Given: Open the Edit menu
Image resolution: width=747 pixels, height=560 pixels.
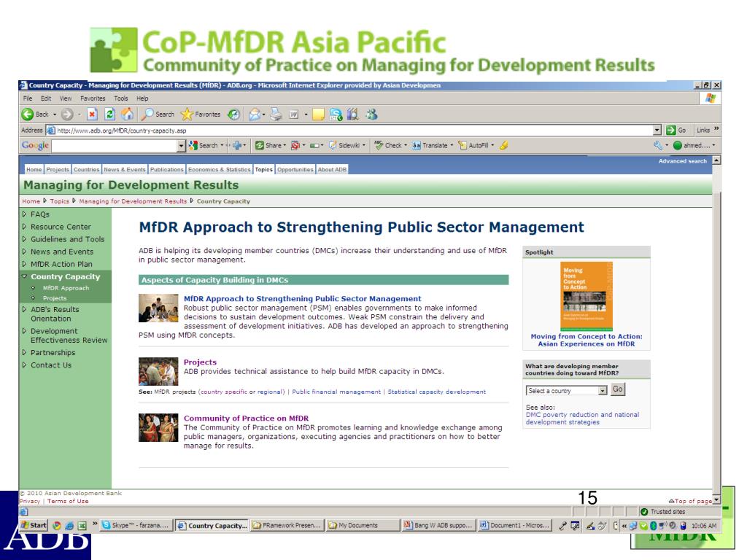Looking at the screenshot, I should click(x=46, y=98).
